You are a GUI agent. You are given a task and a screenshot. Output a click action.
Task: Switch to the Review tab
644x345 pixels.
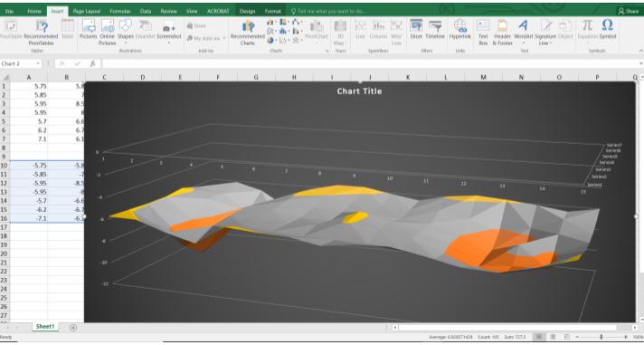coord(168,12)
